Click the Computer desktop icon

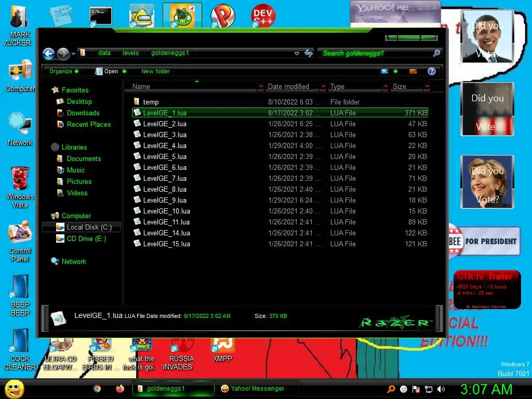(x=20, y=76)
